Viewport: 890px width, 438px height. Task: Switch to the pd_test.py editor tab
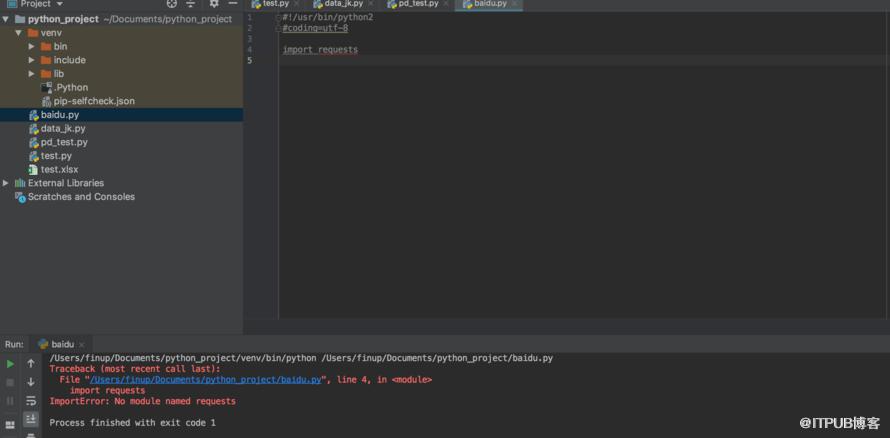tap(417, 4)
